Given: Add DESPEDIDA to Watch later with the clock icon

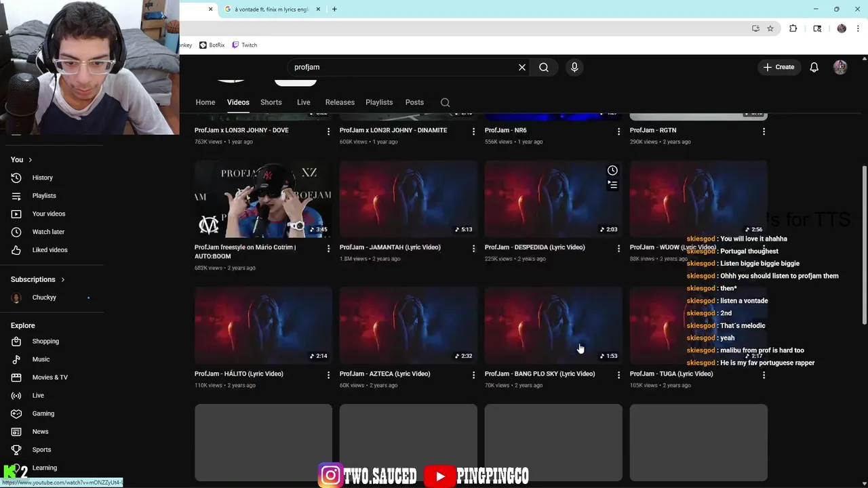Looking at the screenshot, I should [612, 170].
